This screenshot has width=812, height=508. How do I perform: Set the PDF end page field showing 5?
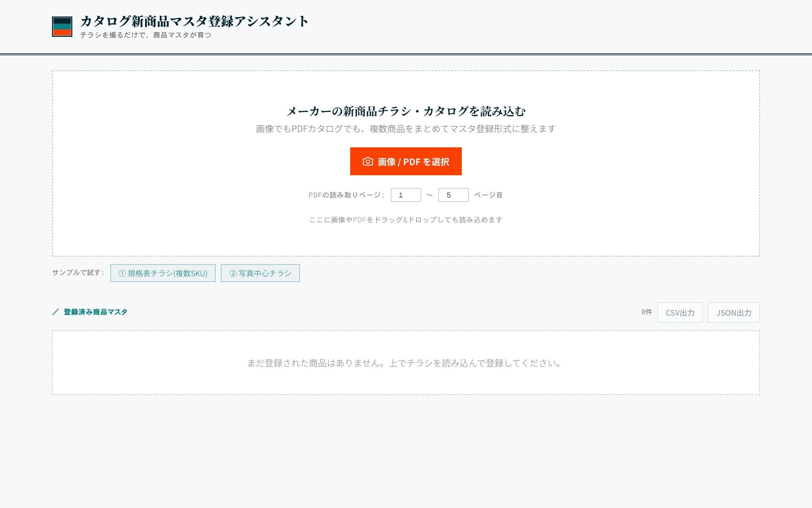453,195
